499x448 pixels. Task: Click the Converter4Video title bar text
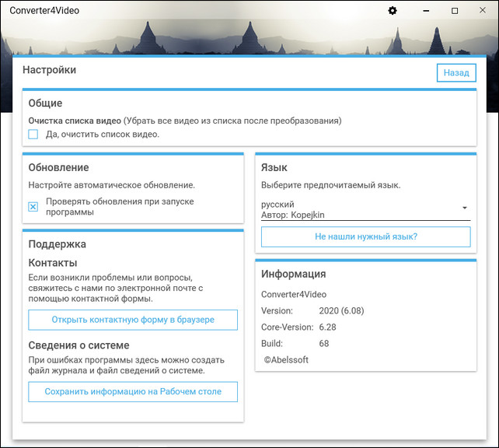44,11
